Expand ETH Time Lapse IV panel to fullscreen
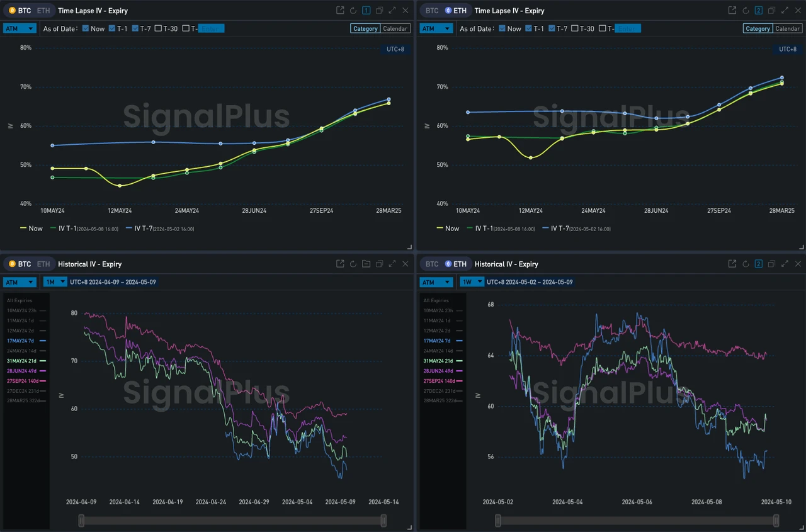The image size is (806, 532). point(785,10)
